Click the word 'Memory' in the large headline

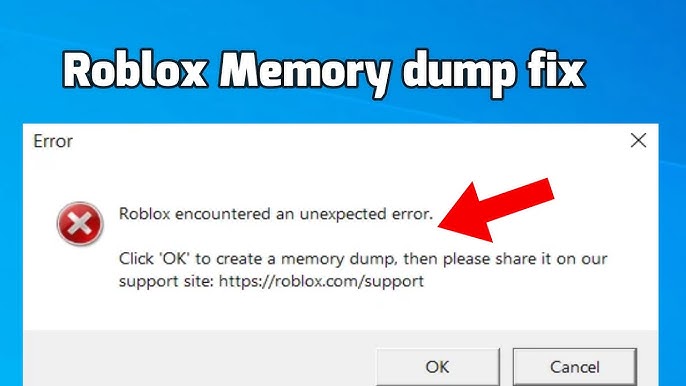(x=306, y=72)
